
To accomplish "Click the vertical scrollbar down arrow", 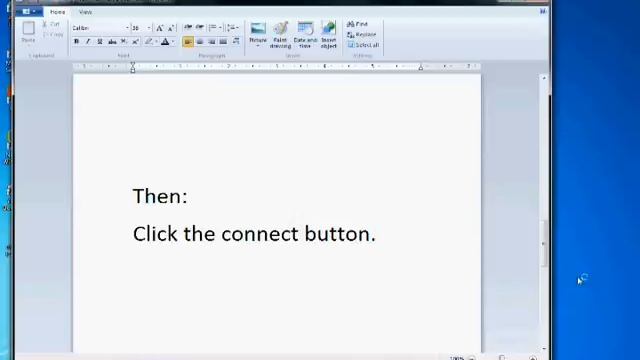I will [544, 349].
